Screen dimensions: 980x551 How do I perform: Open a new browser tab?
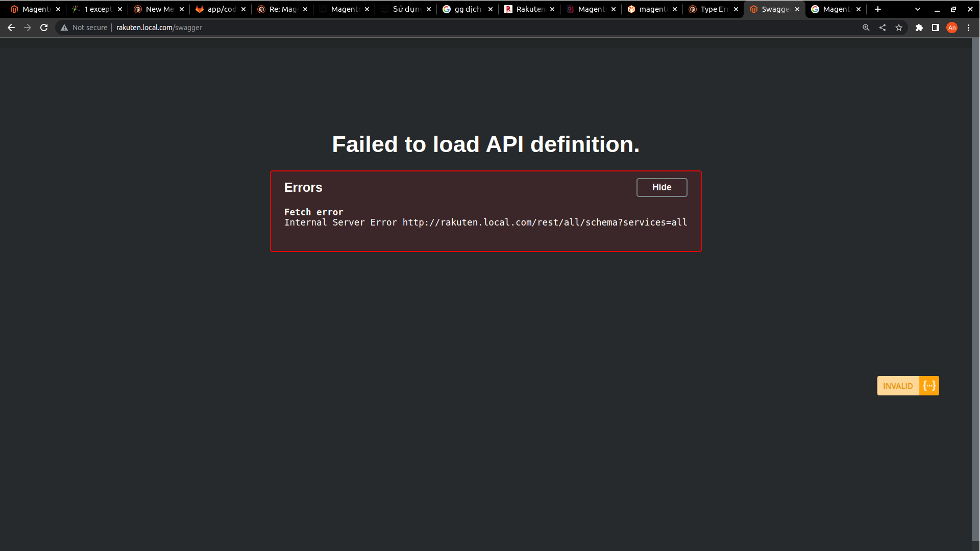pos(878,9)
